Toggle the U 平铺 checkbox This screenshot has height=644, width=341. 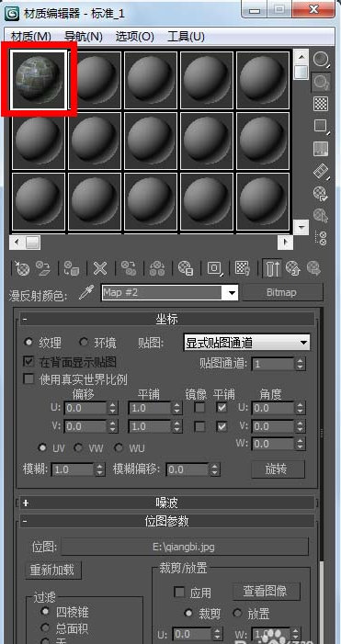[222, 408]
